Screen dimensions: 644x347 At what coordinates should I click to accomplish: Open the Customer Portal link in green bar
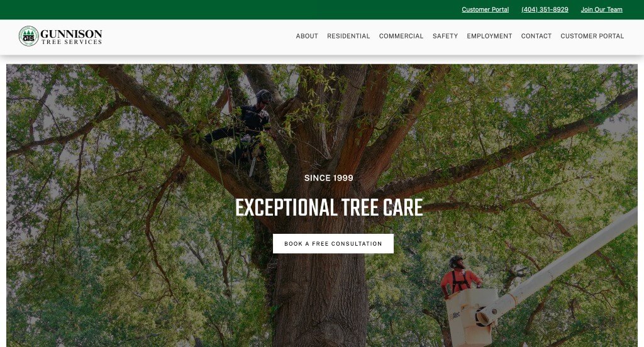485,9
